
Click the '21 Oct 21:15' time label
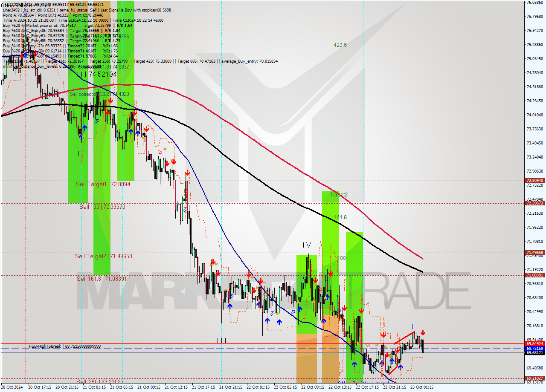click(231, 388)
